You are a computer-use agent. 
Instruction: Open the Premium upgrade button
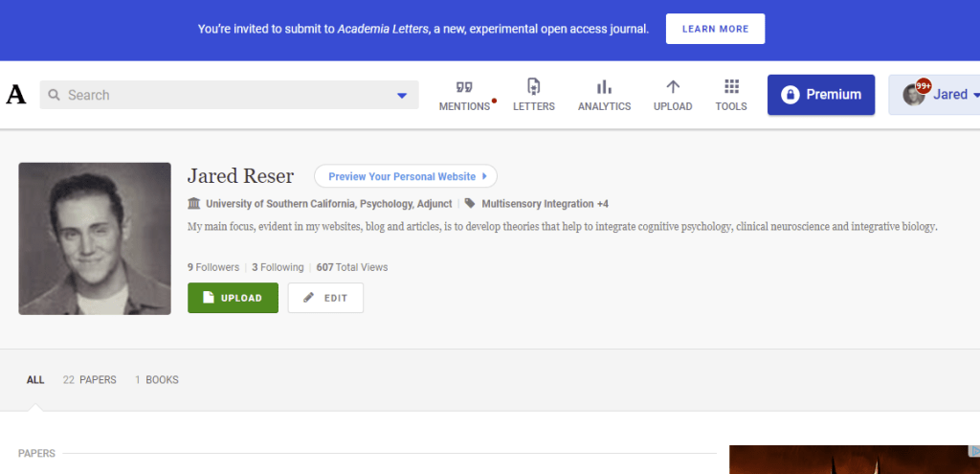tap(820, 95)
